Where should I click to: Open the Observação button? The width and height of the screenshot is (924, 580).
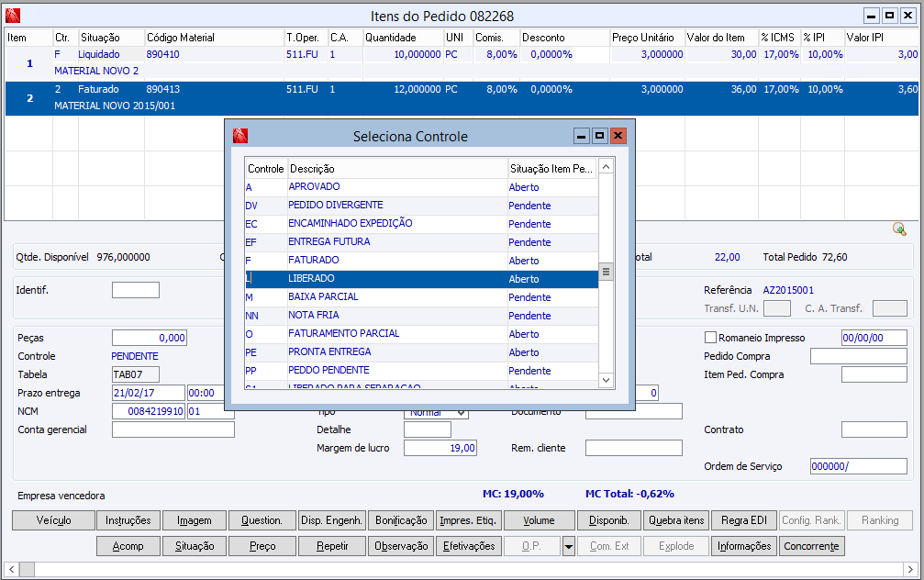(x=401, y=546)
